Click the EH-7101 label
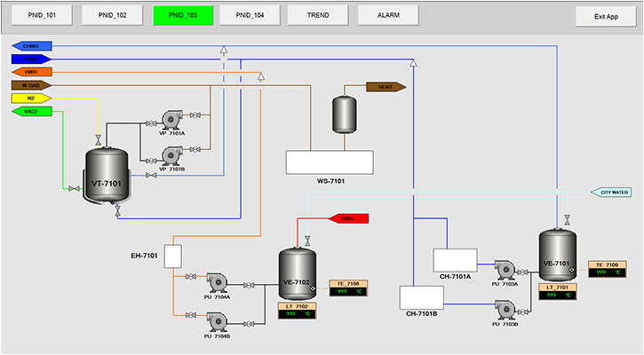Screen dimensions: 644x355 (x=144, y=256)
